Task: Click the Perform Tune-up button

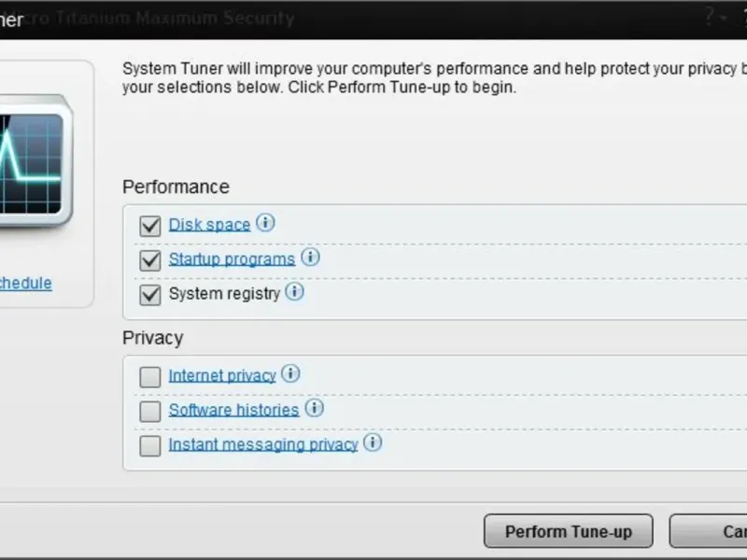Action: [569, 531]
